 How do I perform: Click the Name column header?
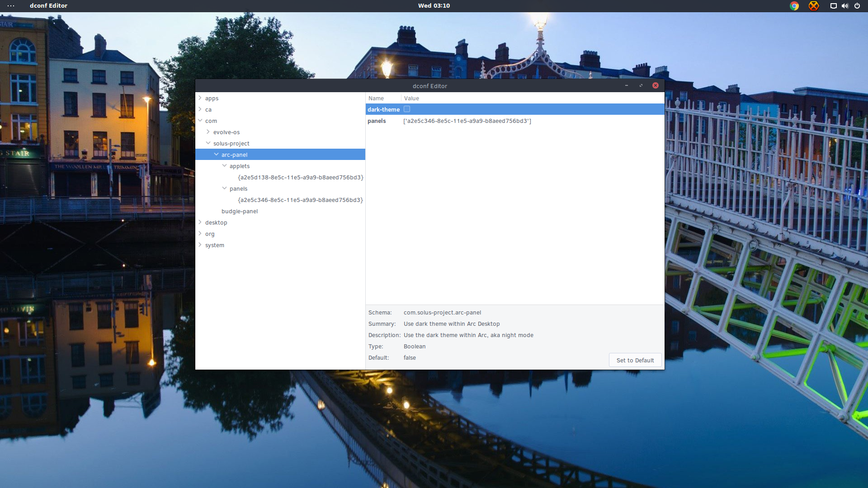pos(383,98)
